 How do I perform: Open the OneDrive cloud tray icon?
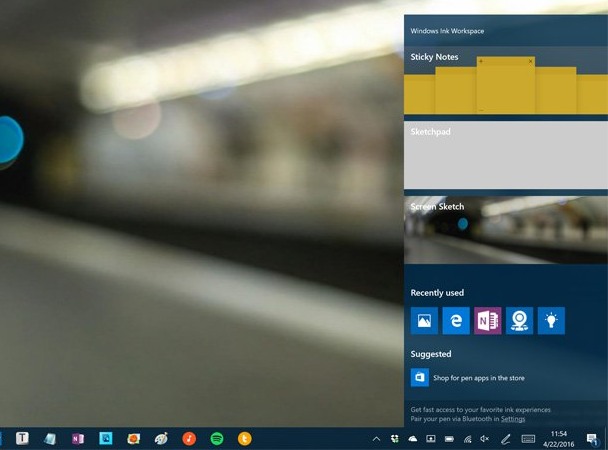click(412, 438)
